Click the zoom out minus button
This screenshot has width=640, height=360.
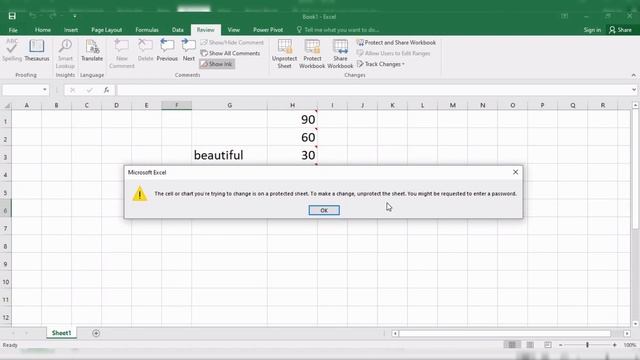pyautogui.click(x=561, y=345)
